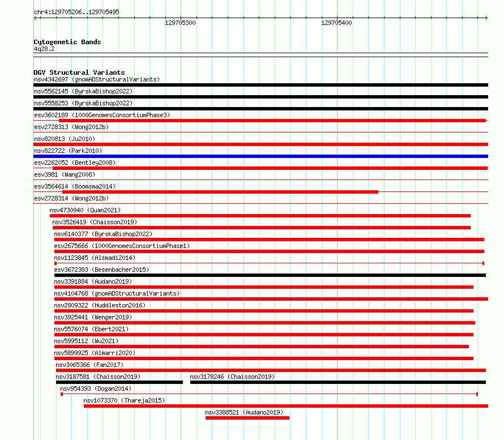Viewport: 504px width, 440px height.
Task: Click esv2675666 1000GenomesConsortiumPhase1 label
Action: click(x=122, y=246)
